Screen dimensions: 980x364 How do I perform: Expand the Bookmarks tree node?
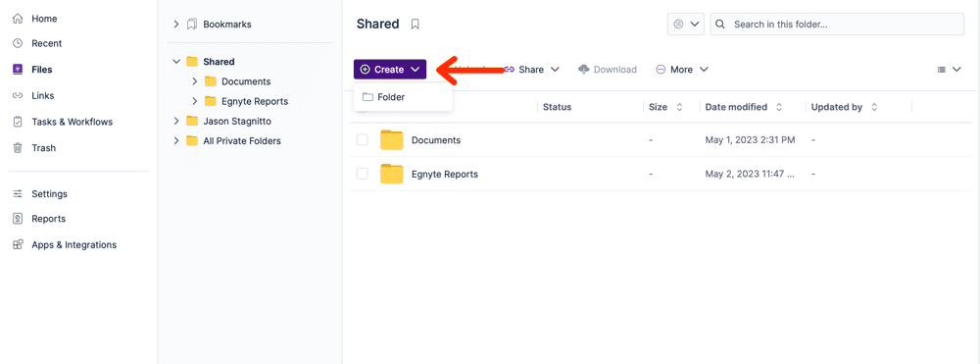tap(176, 25)
